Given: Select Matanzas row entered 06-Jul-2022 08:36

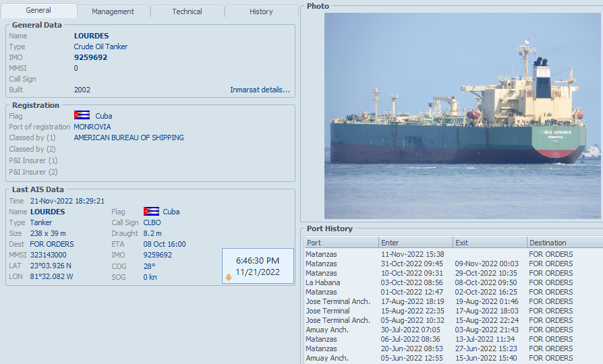Looking at the screenshot, I should click(x=453, y=339).
